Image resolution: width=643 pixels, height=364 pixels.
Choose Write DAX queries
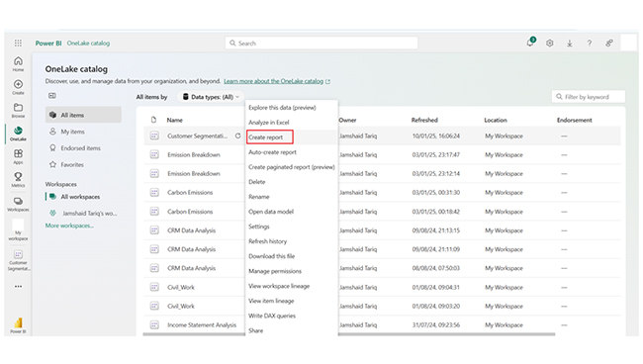(272, 316)
